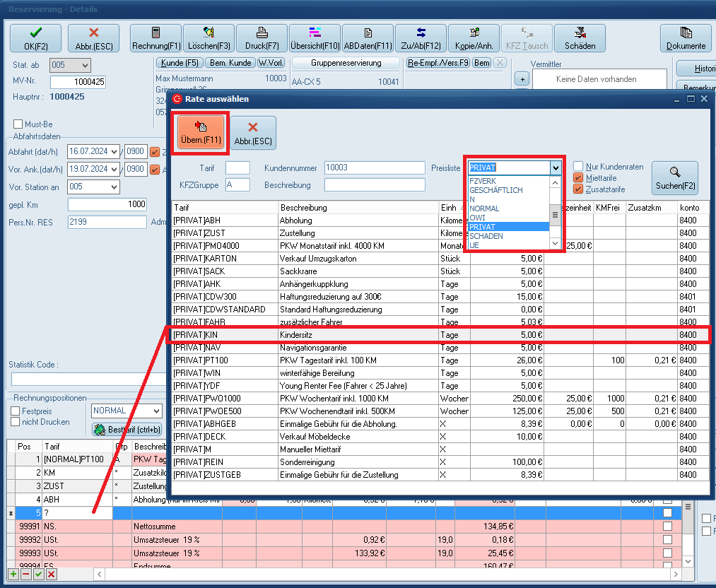Expand the NORMAL dropdown under Rechnungspositionen
The height and width of the screenshot is (588, 716).
(156, 411)
